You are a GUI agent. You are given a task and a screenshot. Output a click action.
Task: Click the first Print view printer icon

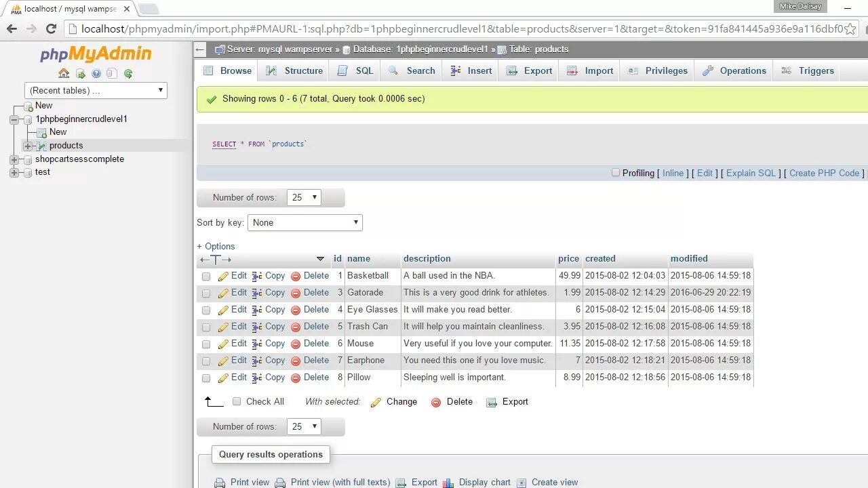coord(220,483)
